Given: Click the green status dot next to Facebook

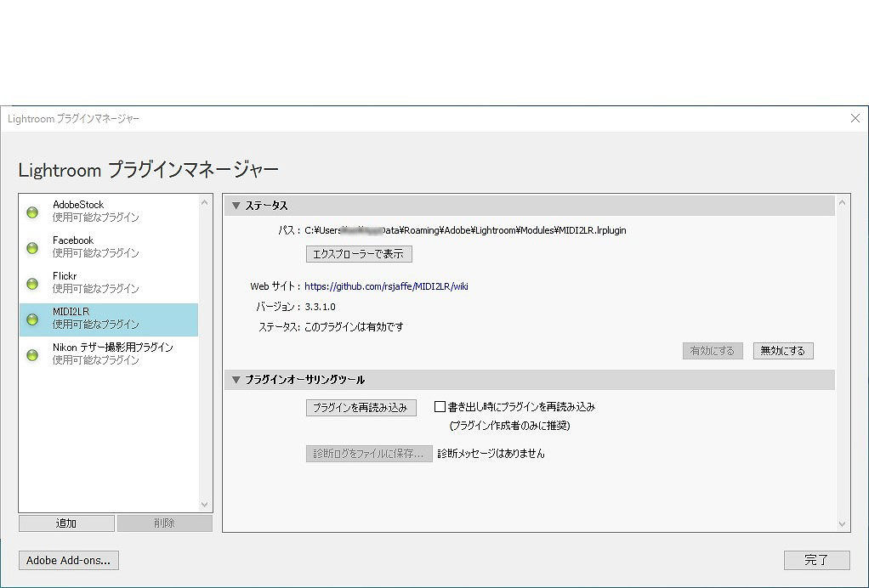Looking at the screenshot, I should coord(32,248).
